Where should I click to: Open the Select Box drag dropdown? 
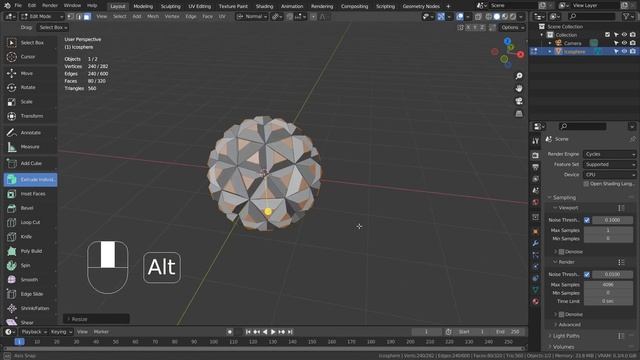coord(53,28)
